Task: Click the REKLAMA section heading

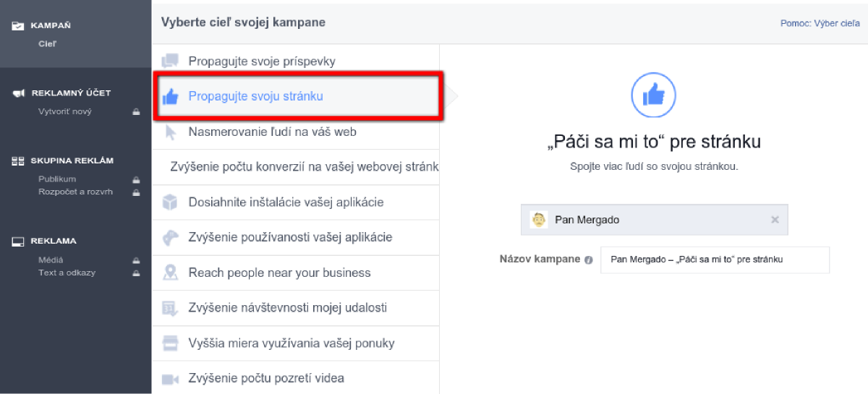Action: [53, 241]
